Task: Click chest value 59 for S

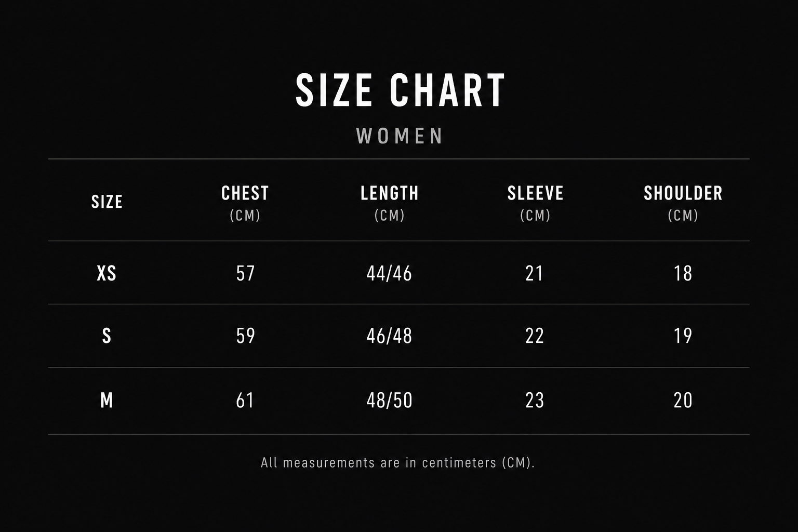Action: (246, 336)
